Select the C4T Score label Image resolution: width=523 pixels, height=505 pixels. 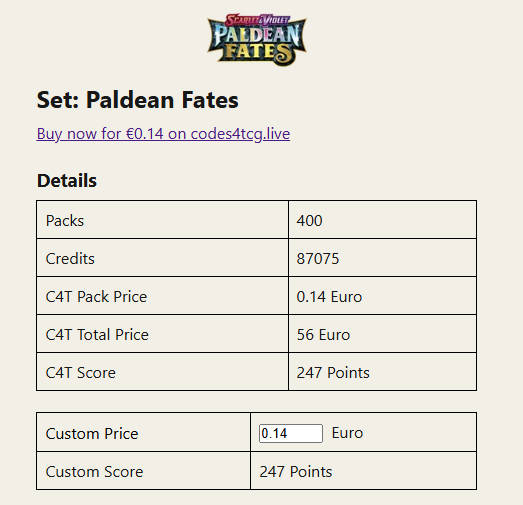(x=80, y=373)
